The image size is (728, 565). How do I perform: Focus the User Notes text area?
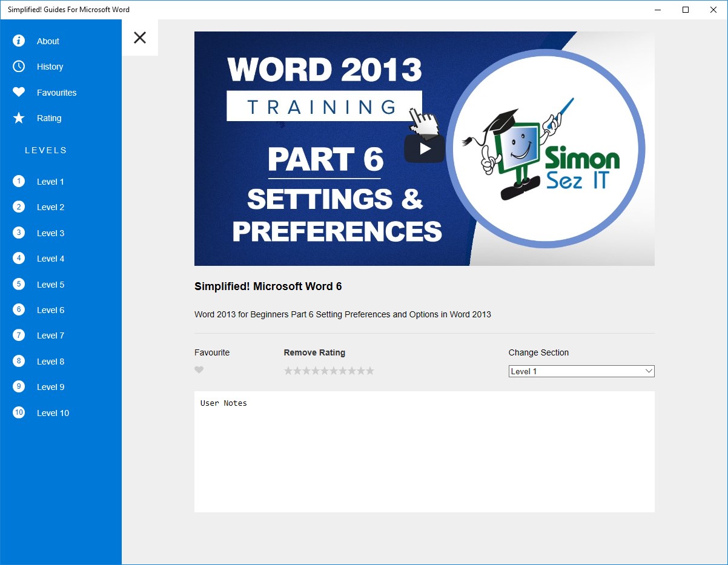pyautogui.click(x=425, y=452)
